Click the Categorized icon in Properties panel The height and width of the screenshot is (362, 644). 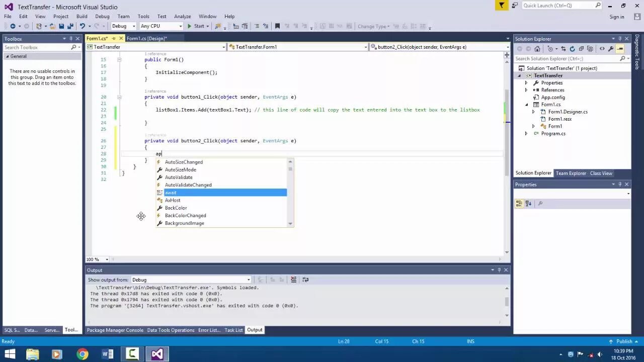click(519, 204)
